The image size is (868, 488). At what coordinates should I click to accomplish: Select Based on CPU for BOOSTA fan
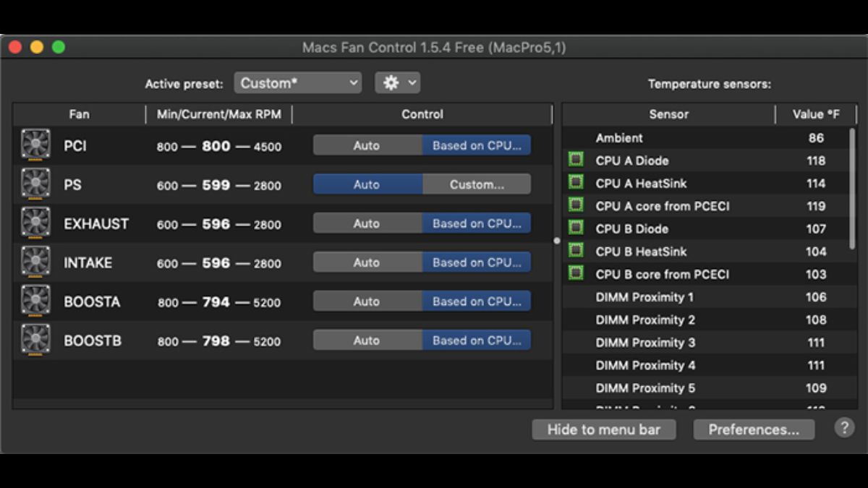tap(477, 301)
